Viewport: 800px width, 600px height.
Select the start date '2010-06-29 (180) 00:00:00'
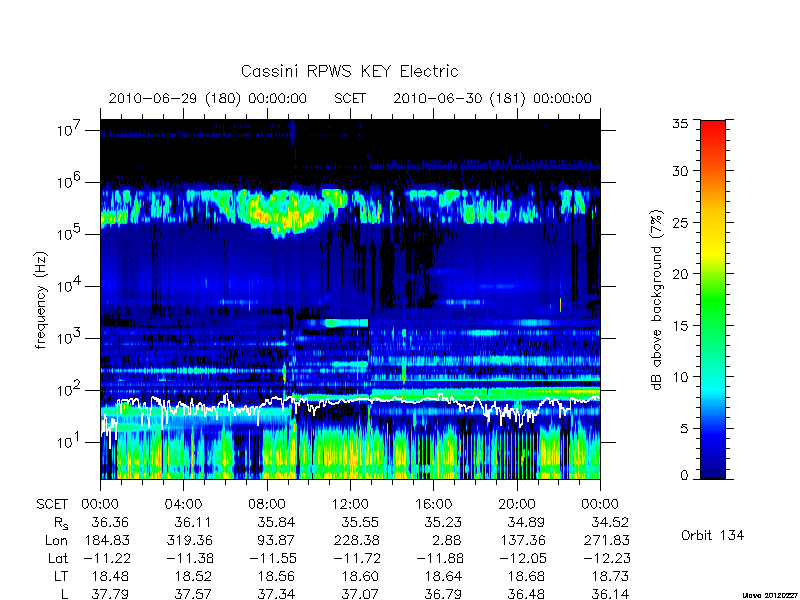pos(208,98)
